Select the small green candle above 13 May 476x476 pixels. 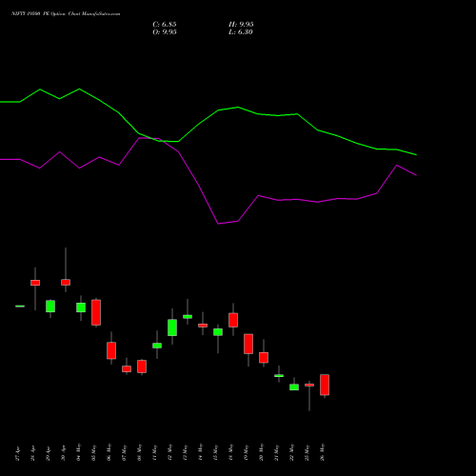pos(188,317)
